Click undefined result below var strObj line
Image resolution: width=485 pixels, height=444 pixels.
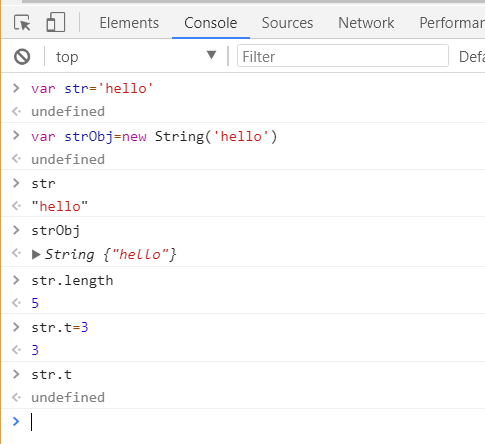68,159
